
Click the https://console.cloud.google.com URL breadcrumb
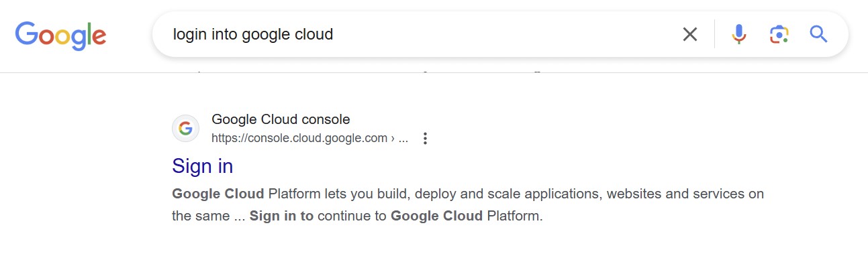pos(309,139)
